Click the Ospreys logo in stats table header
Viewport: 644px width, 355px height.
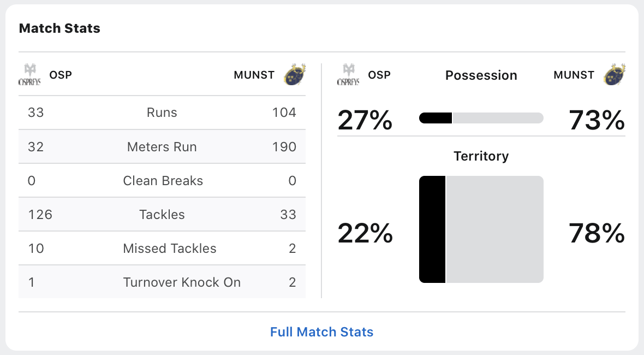29,75
